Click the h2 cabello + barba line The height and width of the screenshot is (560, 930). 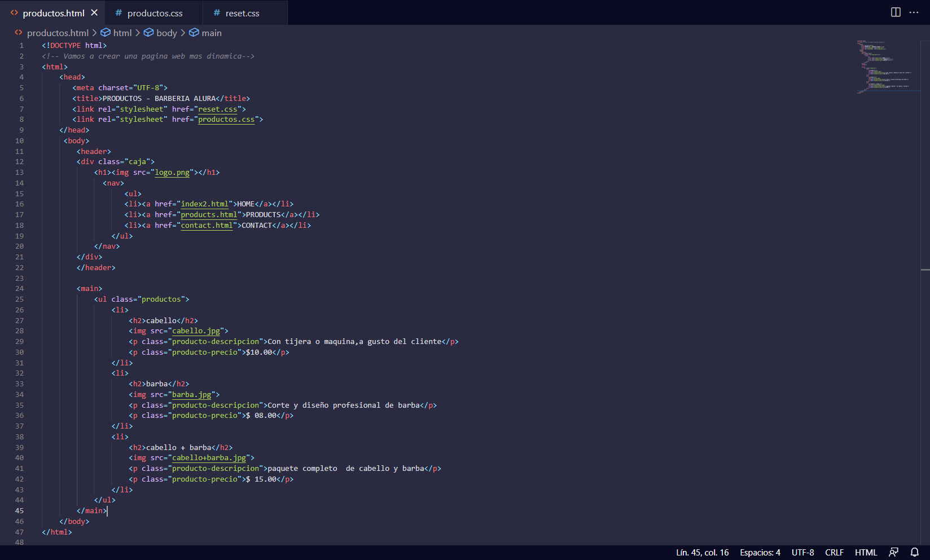[x=181, y=448]
